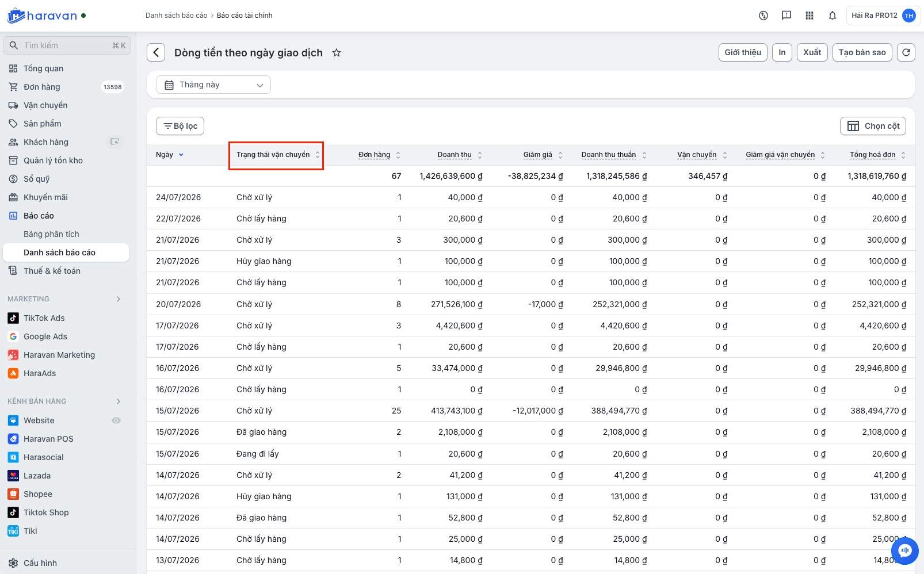Click the Xuất export button
Viewport: 924px width, 574px height.
pos(812,52)
